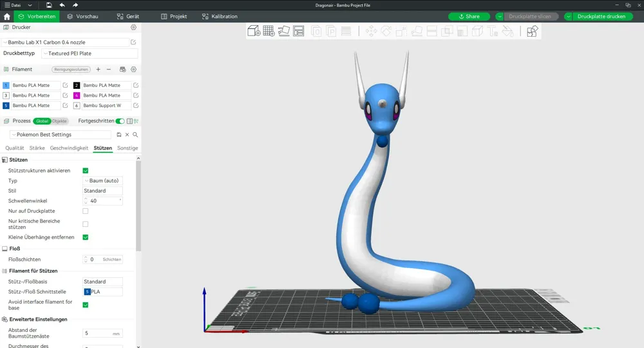Screen dimensions: 644x348
Task: Toggle the Stützstrukturen aktivieren checkbox
Action: 86,171
